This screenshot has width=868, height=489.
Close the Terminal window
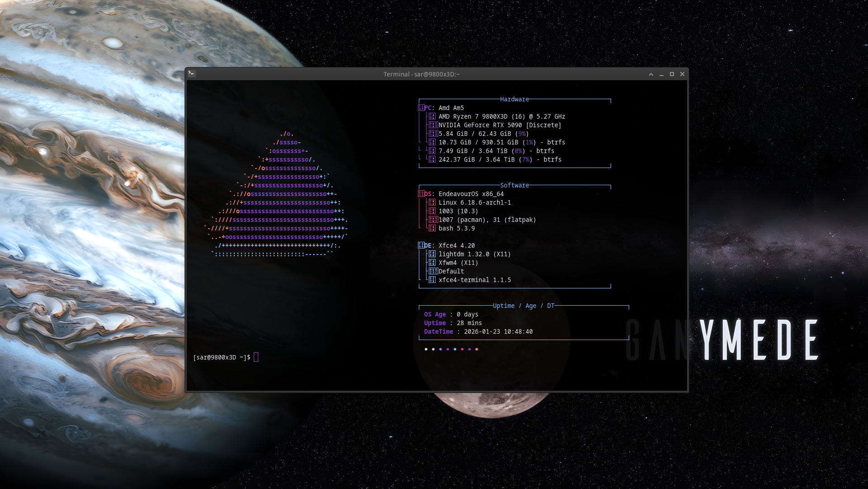682,74
